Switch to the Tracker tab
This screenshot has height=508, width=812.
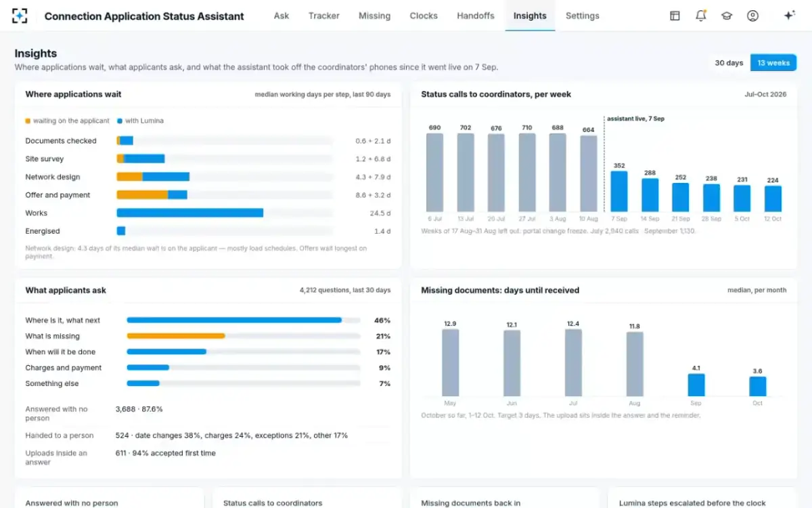pyautogui.click(x=324, y=16)
